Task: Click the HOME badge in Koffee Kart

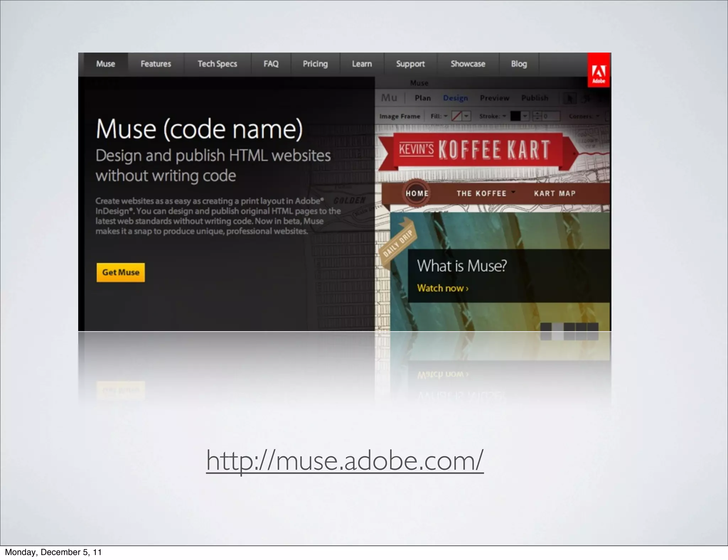Action: (x=417, y=194)
